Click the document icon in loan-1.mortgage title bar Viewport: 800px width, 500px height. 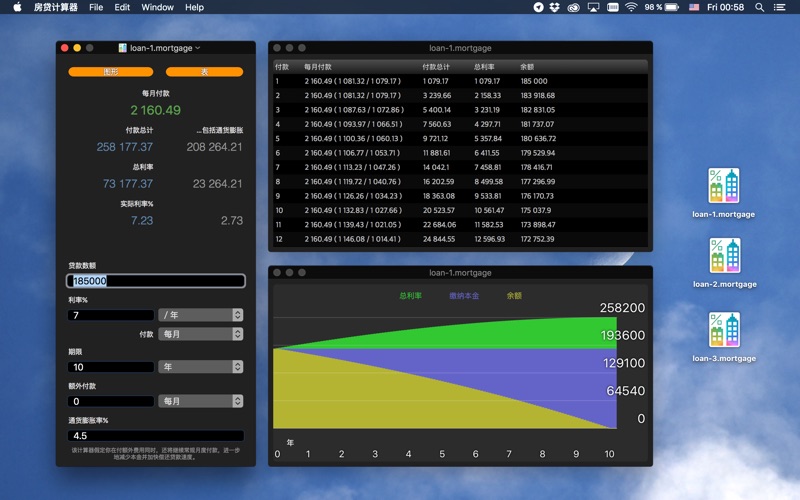pos(122,48)
